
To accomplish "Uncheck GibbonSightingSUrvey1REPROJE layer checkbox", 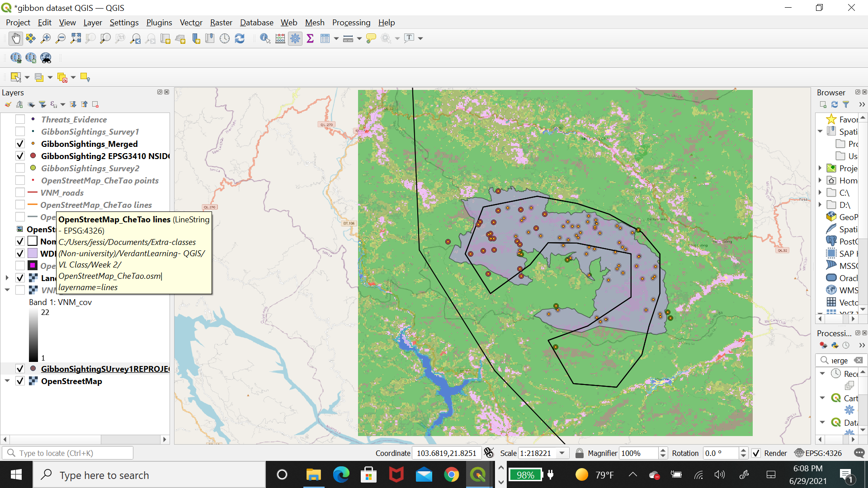I will [20, 369].
